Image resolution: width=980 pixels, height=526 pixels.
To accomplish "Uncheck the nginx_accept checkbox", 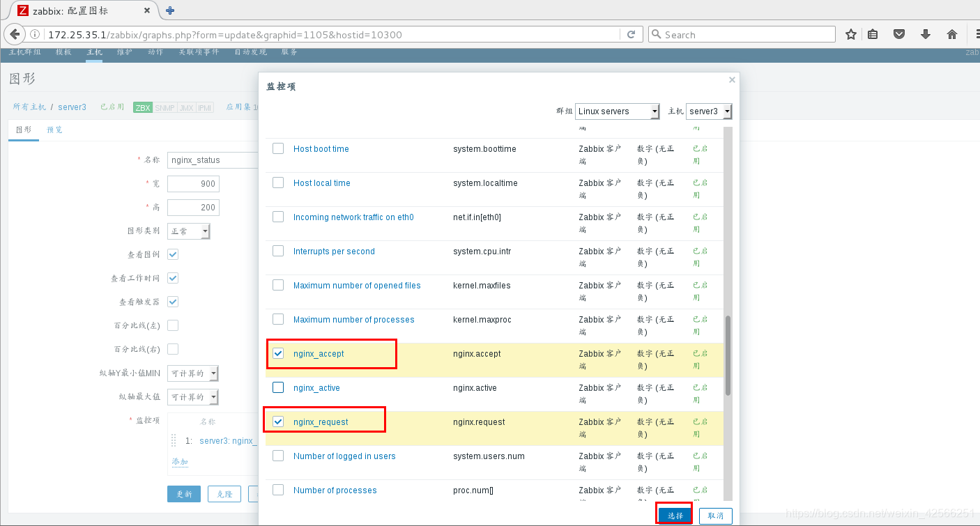I will (x=278, y=353).
